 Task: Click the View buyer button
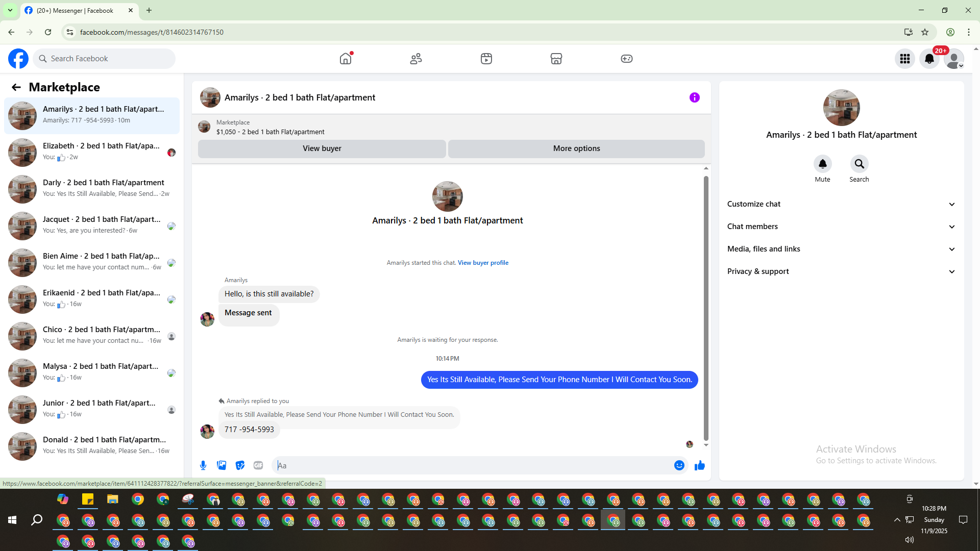[322, 148]
